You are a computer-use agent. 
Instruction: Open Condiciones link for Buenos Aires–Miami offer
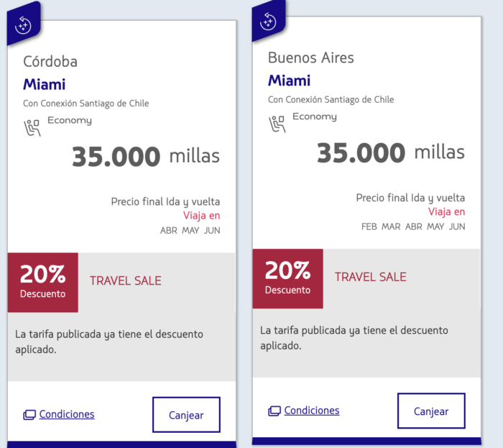(312, 411)
